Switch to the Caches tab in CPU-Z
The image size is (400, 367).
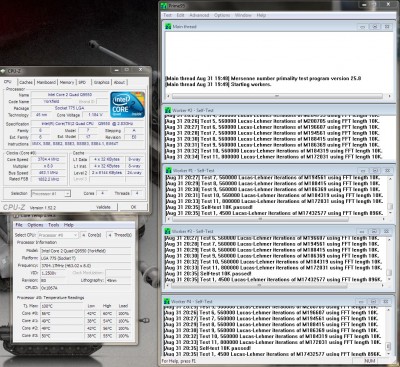click(26, 82)
